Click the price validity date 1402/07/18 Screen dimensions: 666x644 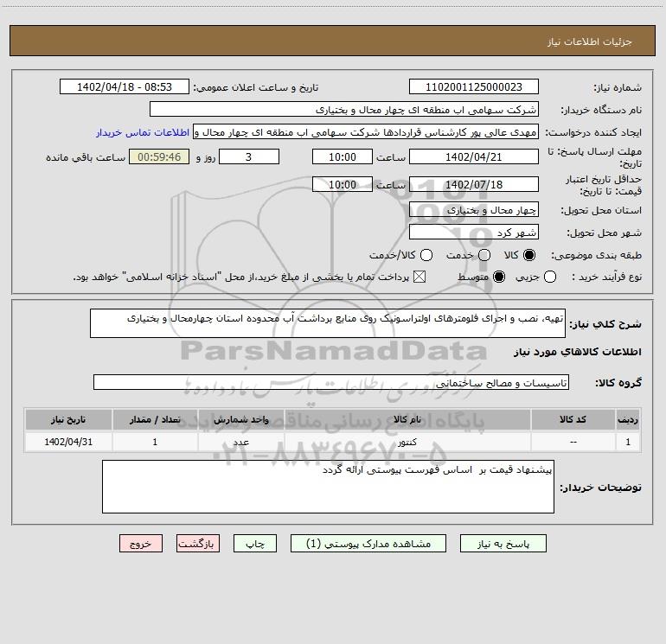coord(474,184)
